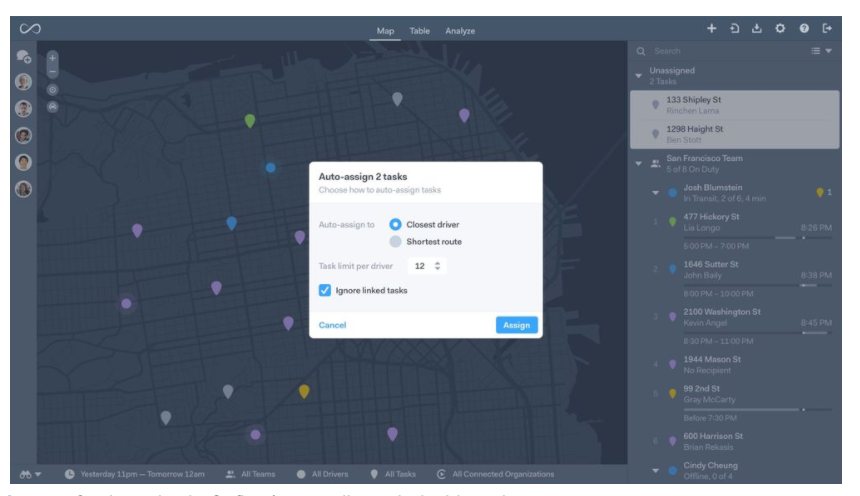The height and width of the screenshot is (496, 860).
Task: Click the 477 Hickory St time window bar
Action: click(757, 238)
